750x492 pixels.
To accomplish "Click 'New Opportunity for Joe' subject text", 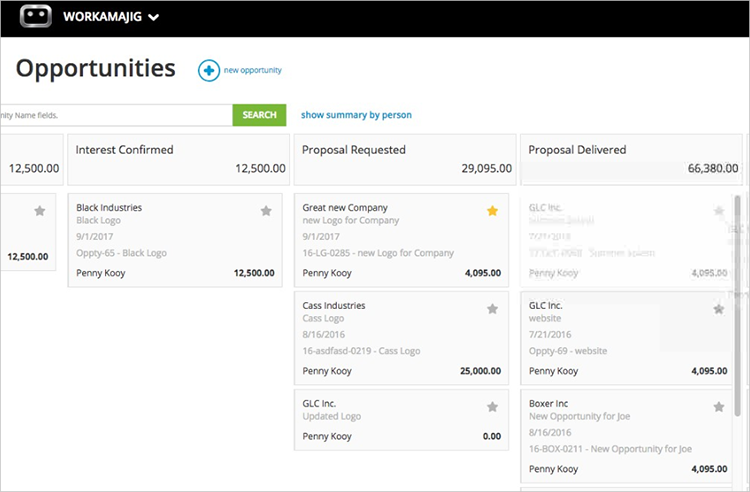I will (x=579, y=416).
